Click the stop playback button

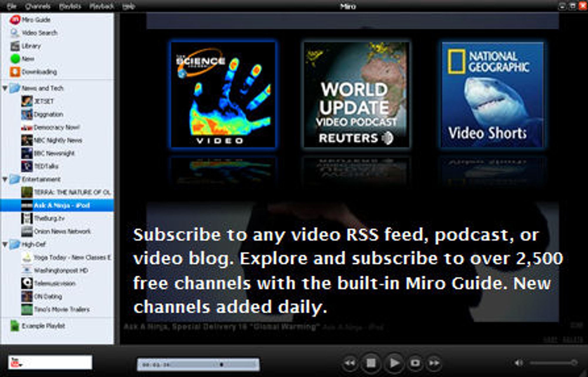pyautogui.click(x=371, y=363)
